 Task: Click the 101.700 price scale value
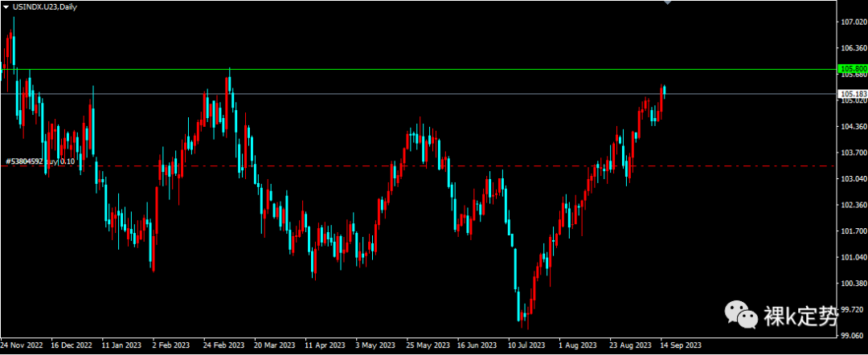[x=853, y=231]
